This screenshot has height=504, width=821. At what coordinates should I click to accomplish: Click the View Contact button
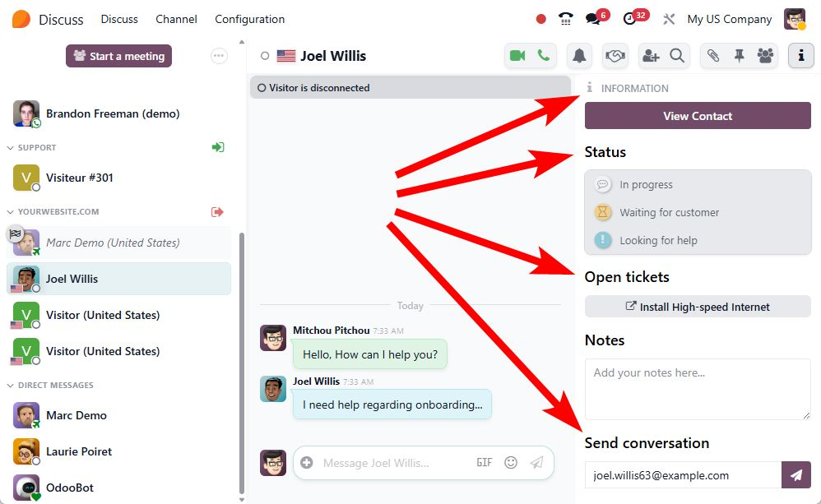pyautogui.click(x=698, y=116)
